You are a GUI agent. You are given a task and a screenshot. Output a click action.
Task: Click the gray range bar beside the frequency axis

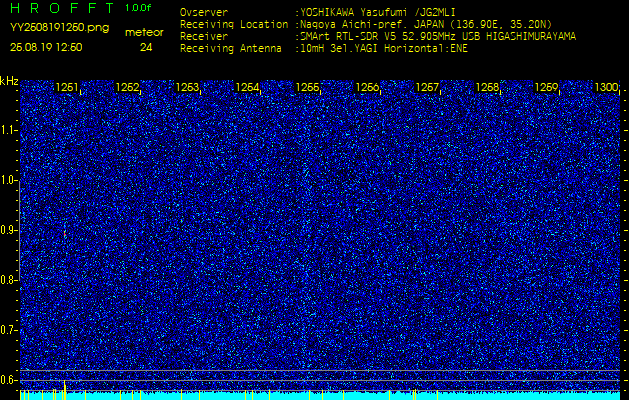[20, 231]
